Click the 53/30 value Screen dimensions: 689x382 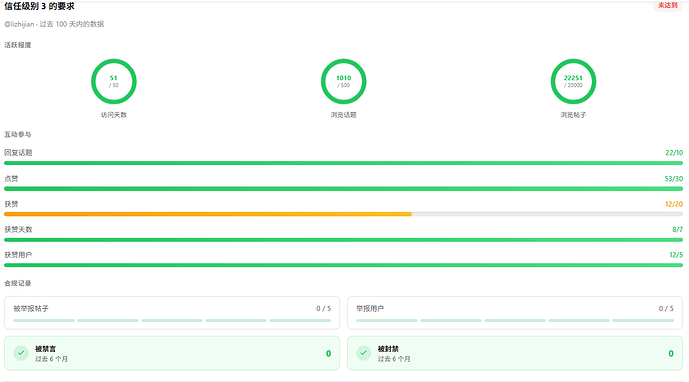(x=674, y=178)
